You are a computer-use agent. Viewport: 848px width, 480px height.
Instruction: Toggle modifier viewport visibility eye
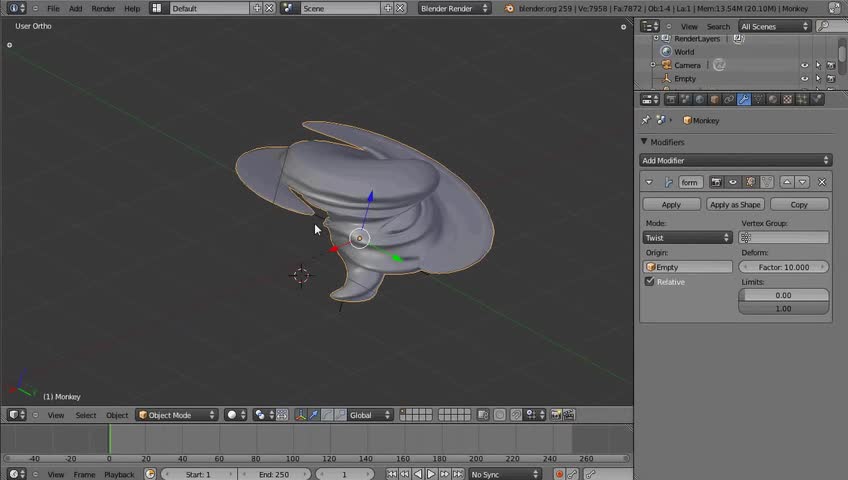pos(733,182)
